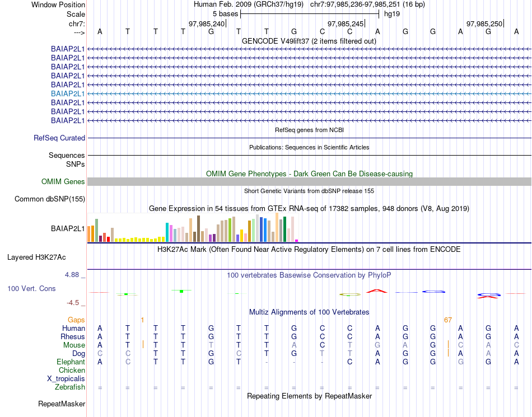Click the gray OMIM Genes item bar
This screenshot has width=532, height=417.
coord(309,182)
